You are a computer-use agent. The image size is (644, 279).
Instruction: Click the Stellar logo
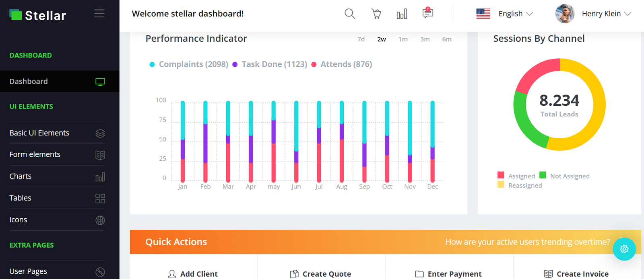pos(37,15)
